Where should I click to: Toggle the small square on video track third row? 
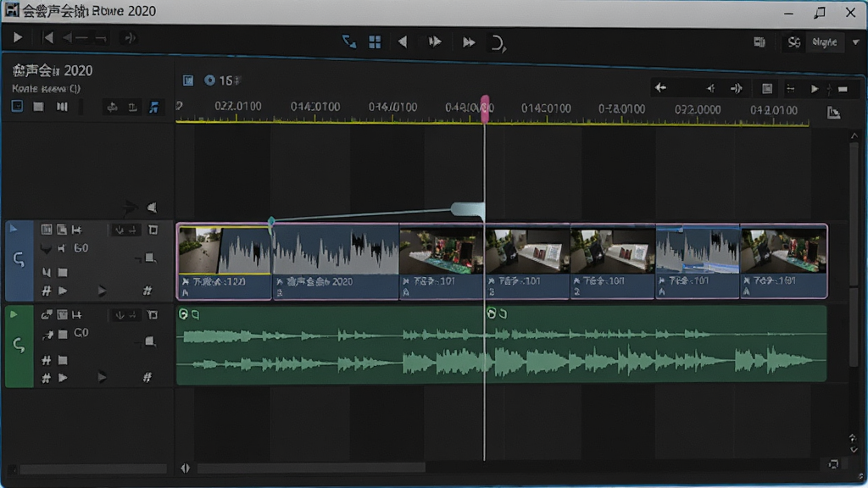click(x=63, y=272)
